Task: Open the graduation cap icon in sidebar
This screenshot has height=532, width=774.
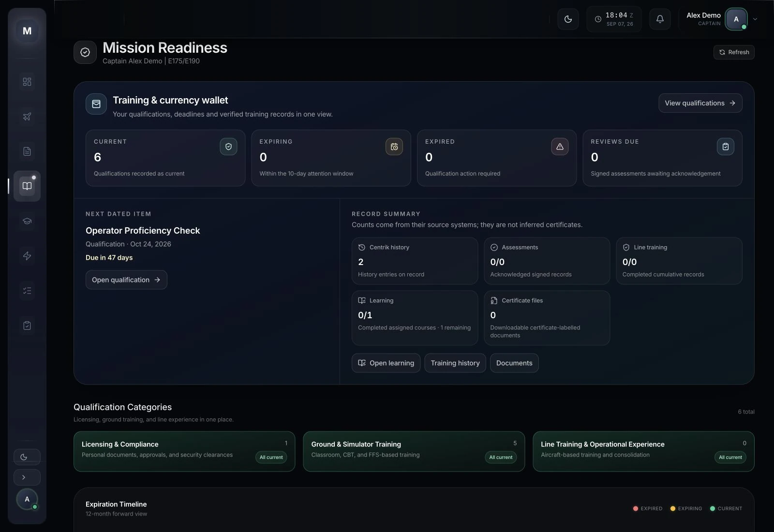Action: tap(27, 221)
